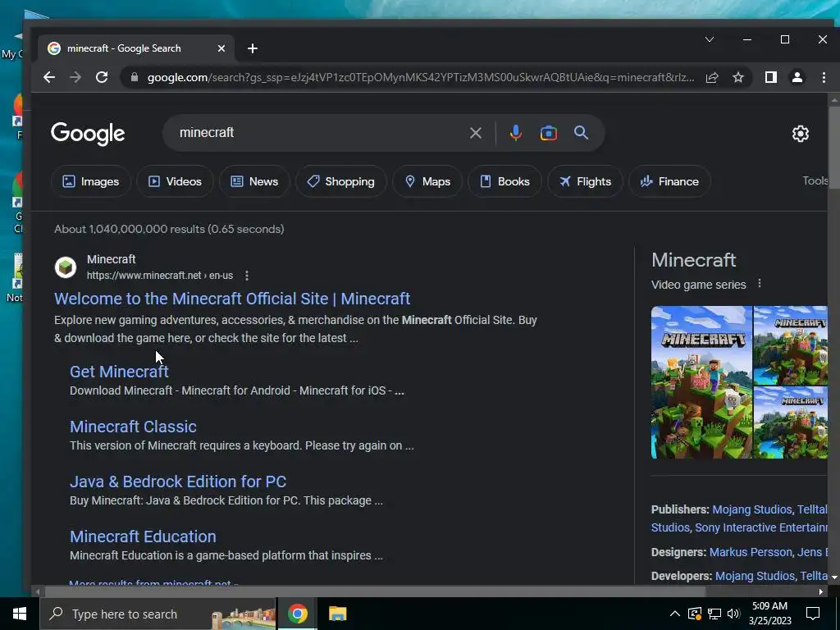
Task: Open Mojang Studios publisher link
Action: pos(751,509)
